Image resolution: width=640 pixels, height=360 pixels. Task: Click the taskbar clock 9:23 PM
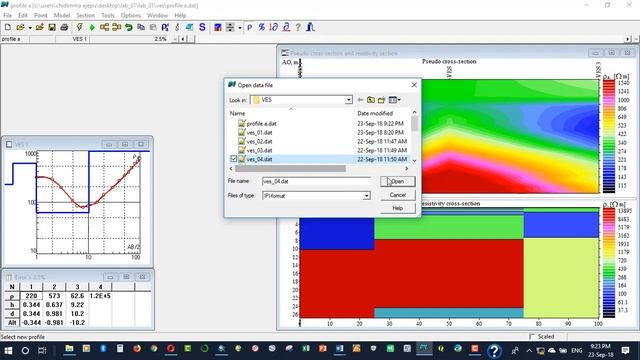[602, 350]
